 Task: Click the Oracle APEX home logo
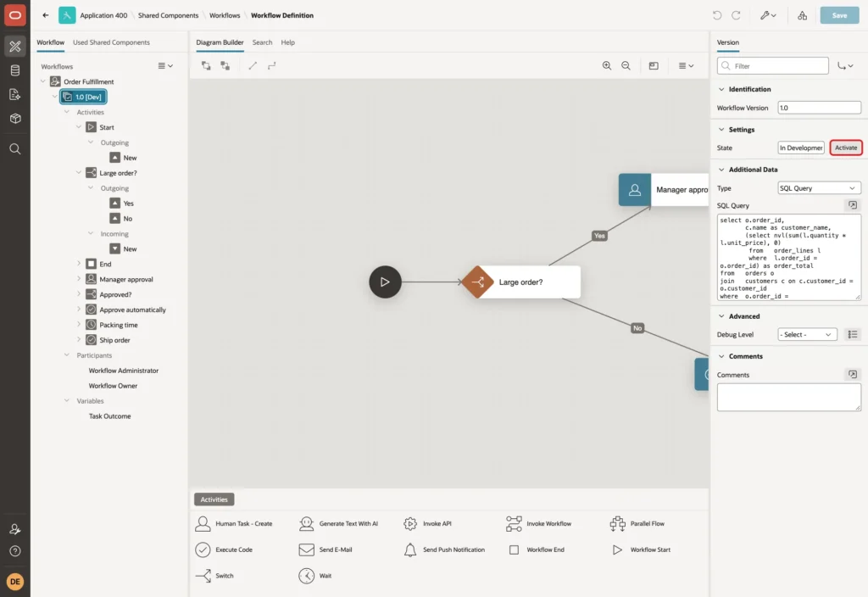coord(15,15)
